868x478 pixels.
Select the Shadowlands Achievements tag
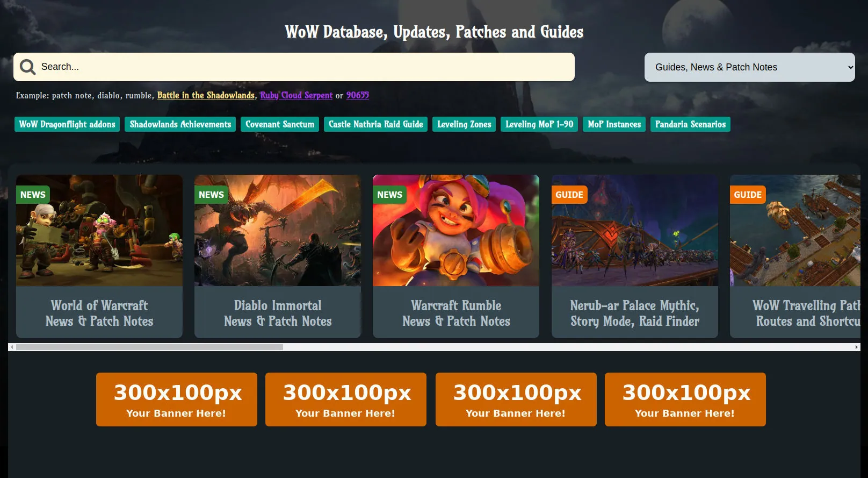point(180,124)
